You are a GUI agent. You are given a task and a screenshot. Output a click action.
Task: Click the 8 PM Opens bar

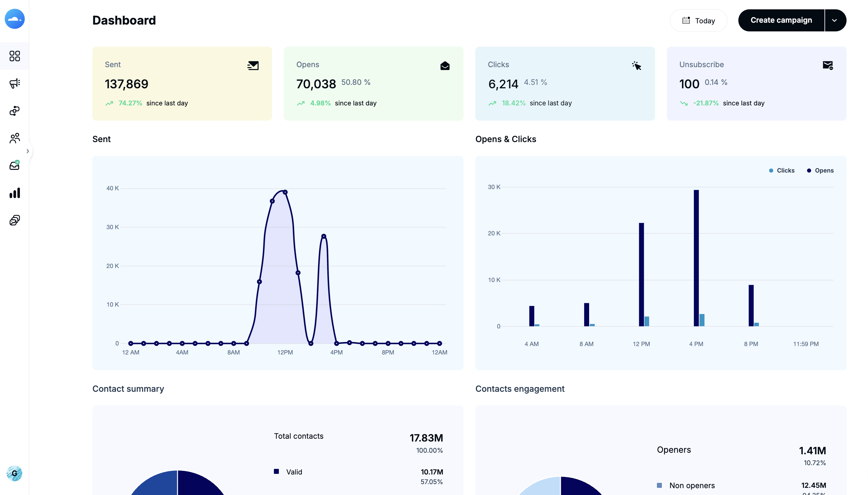751,305
